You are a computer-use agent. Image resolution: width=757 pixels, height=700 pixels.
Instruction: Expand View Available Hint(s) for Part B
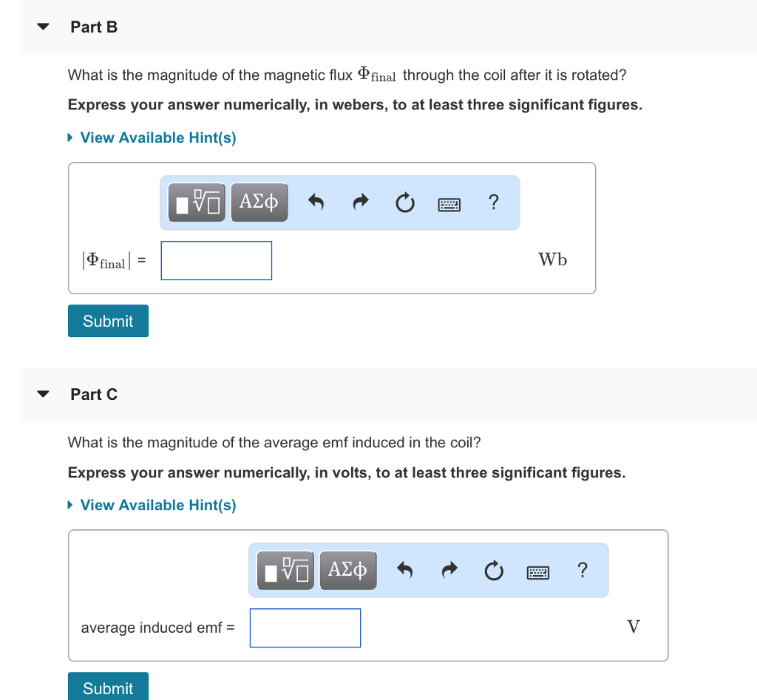152,137
